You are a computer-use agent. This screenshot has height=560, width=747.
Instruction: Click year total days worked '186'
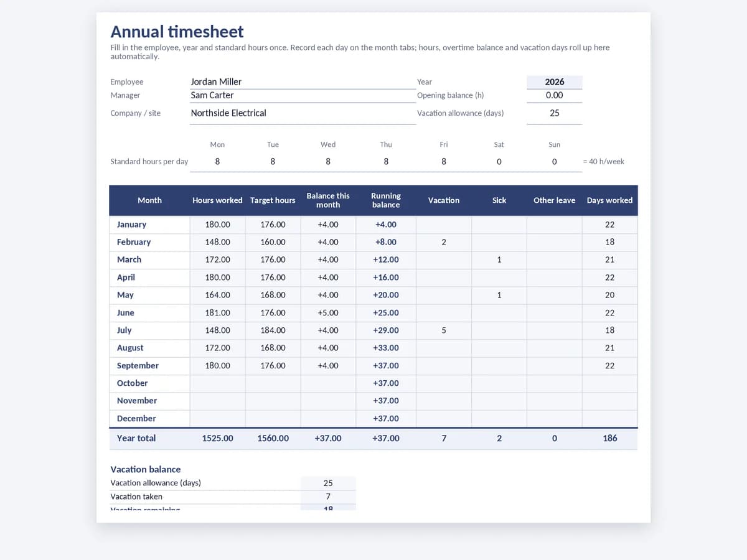click(x=609, y=439)
